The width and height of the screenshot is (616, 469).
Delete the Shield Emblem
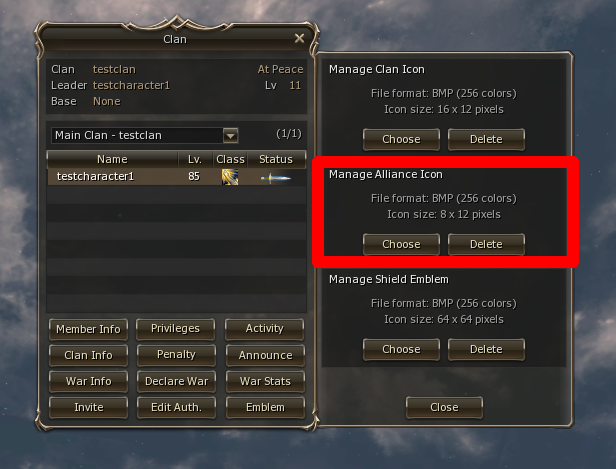(x=486, y=349)
